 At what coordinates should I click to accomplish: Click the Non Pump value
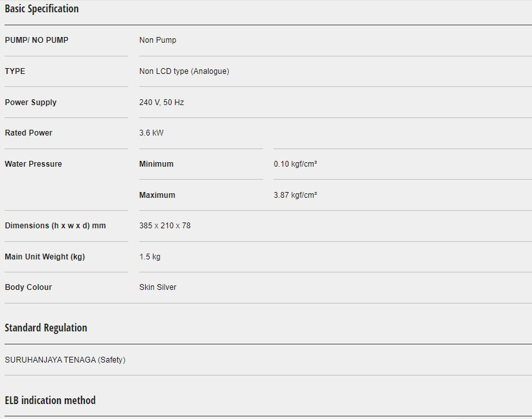point(157,40)
